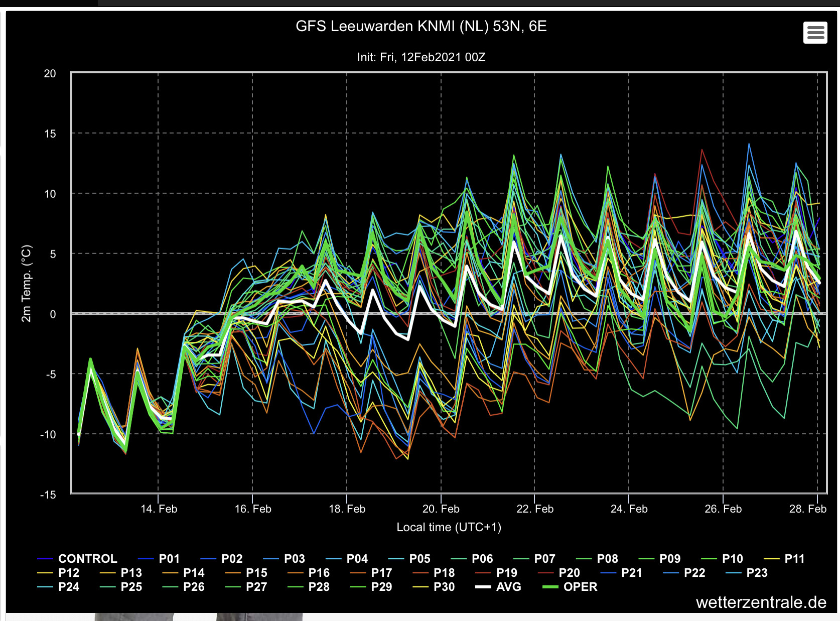Click the chart title GFS Leeuwarden KNMI

click(x=421, y=26)
